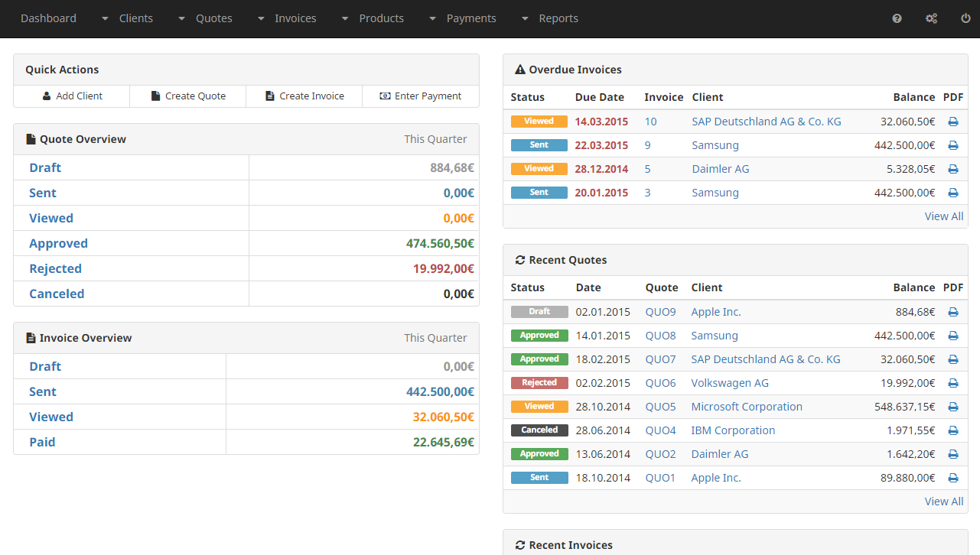This screenshot has height=555, width=980.
Task: Print PDF icon for quote QUO6
Action: pyautogui.click(x=953, y=383)
